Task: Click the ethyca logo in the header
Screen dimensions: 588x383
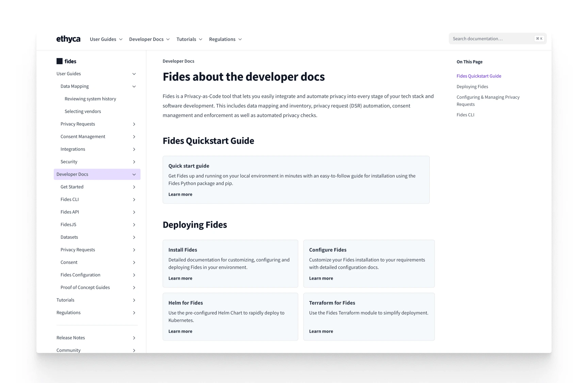Action: coord(68,39)
